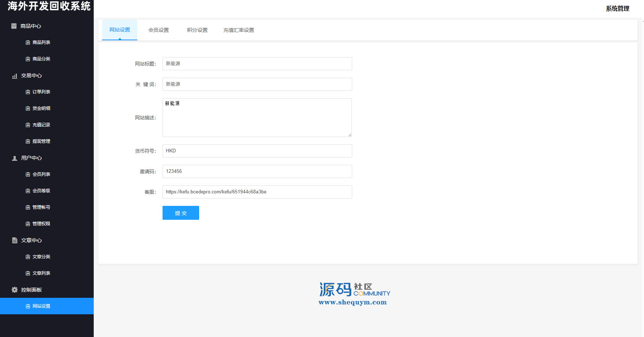Image resolution: width=644 pixels, height=337 pixels.
Task: Switch to the 会员设置 tab
Action: tap(159, 30)
